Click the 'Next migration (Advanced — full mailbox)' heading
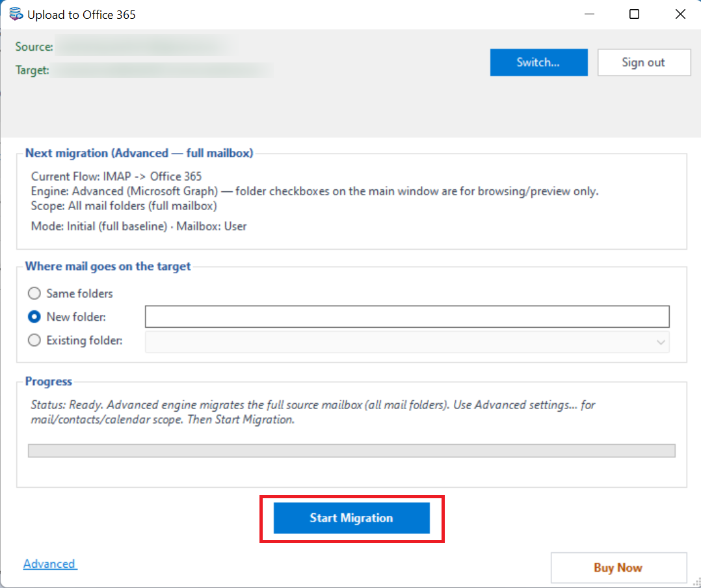Viewport: 701px width, 588px height. [x=139, y=153]
